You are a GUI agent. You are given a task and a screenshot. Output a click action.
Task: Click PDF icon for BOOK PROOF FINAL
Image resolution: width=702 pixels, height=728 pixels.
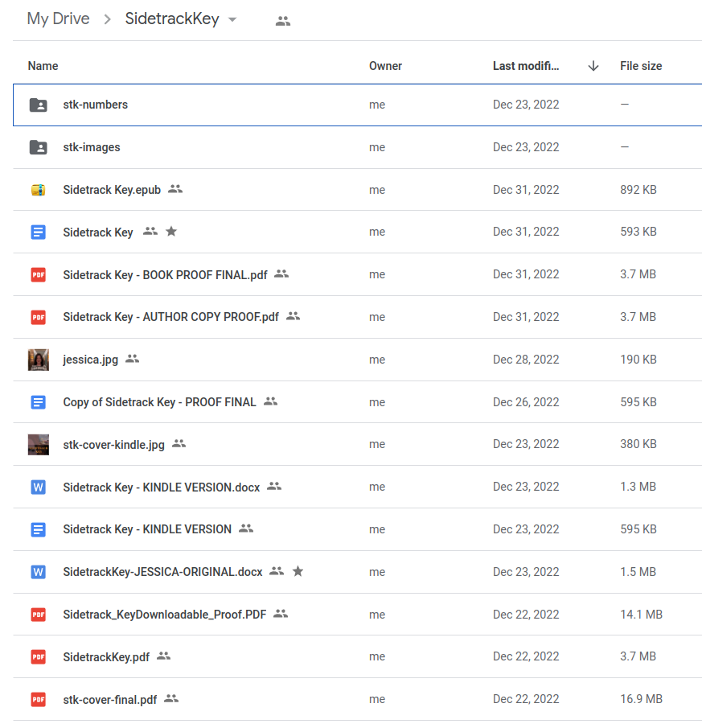38,275
